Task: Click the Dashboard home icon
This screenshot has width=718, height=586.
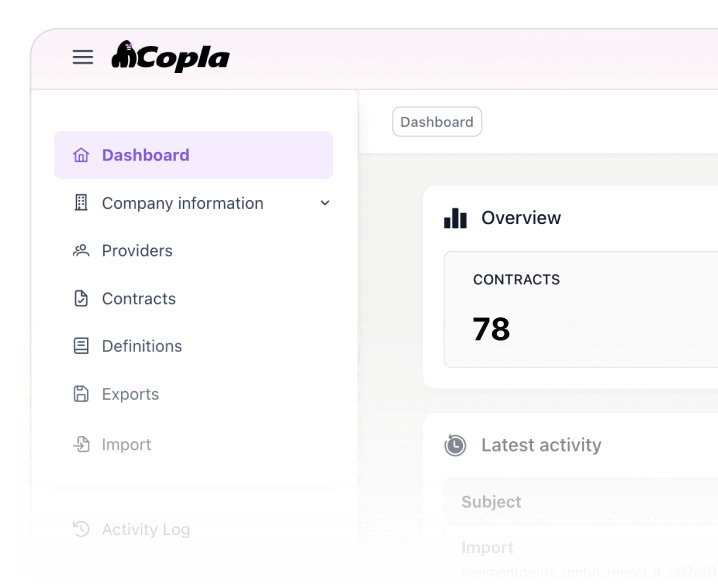Action: click(81, 155)
